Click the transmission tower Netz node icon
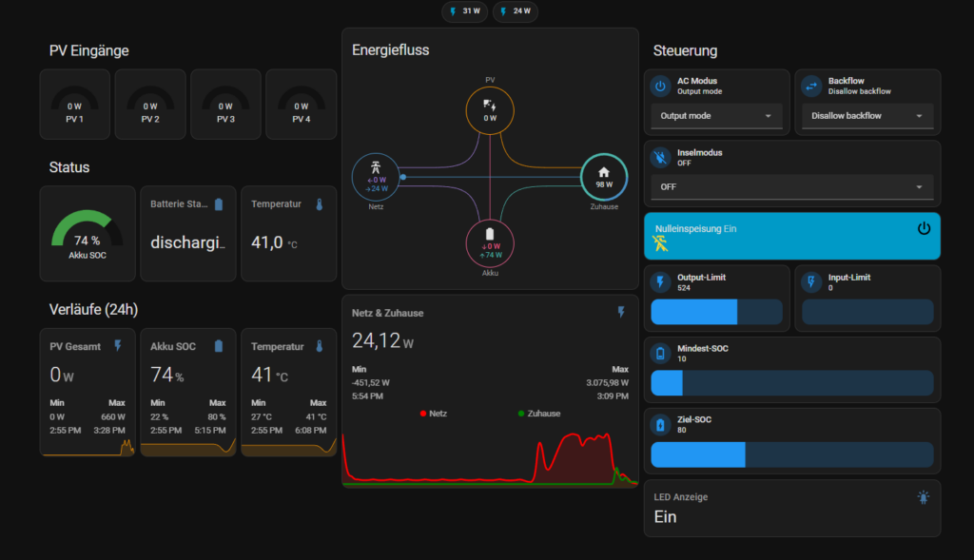The image size is (974, 560). (x=377, y=164)
